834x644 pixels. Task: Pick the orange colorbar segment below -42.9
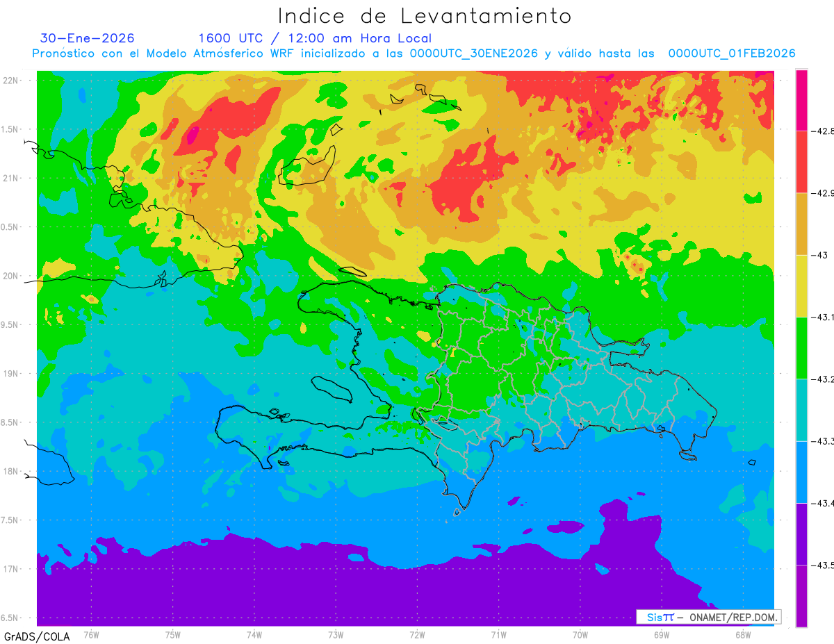point(801,224)
